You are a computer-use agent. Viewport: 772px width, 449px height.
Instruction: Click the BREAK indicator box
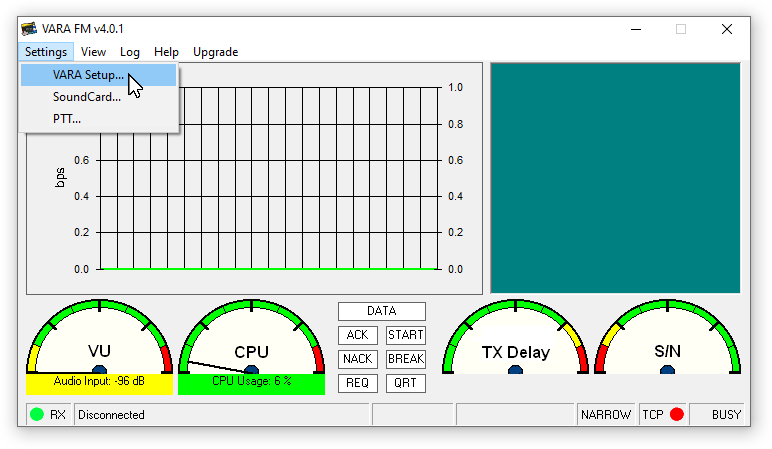pyautogui.click(x=406, y=359)
